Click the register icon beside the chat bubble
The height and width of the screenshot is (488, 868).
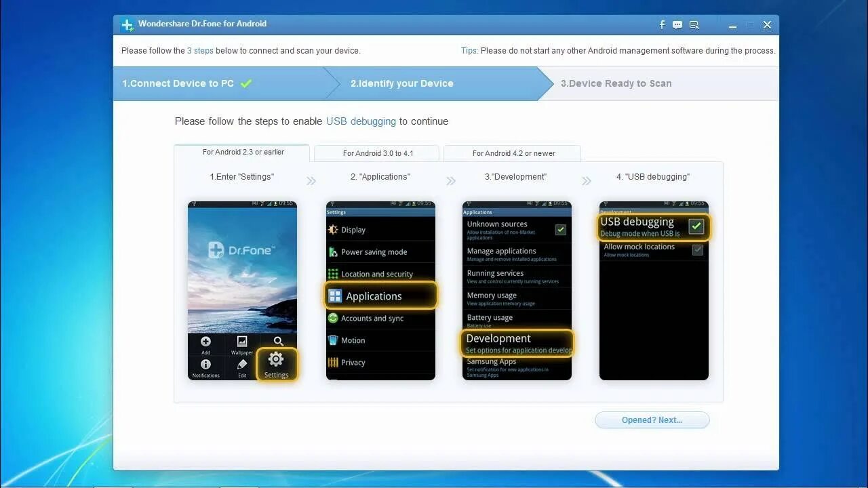pos(694,25)
